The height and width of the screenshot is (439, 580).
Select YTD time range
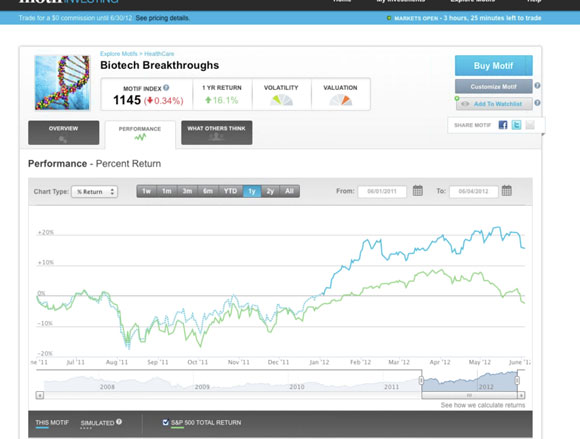pyautogui.click(x=230, y=191)
